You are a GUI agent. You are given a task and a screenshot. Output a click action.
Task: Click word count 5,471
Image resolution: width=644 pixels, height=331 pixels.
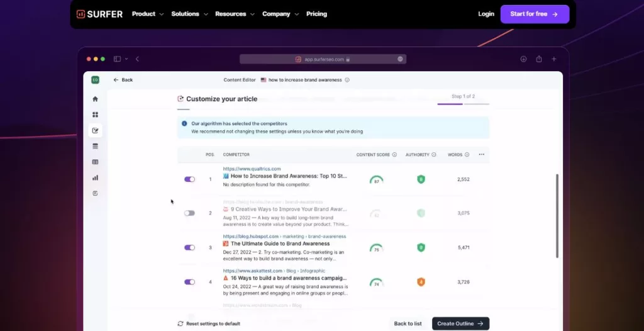click(464, 247)
